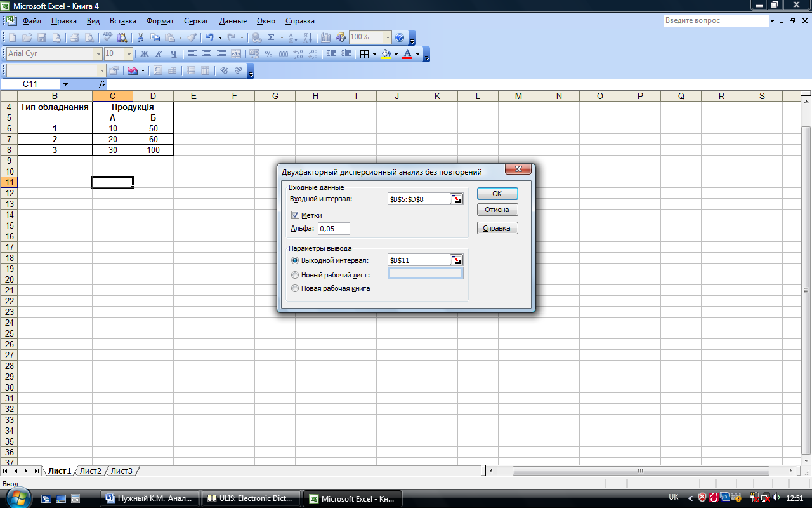The width and height of the screenshot is (812, 508).
Task: Insert AutoSum with the sigma icon
Action: (272, 37)
